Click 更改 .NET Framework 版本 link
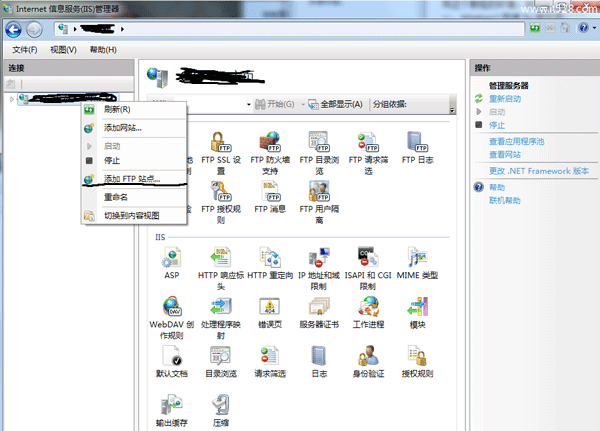The width and height of the screenshot is (600, 431). (x=539, y=171)
